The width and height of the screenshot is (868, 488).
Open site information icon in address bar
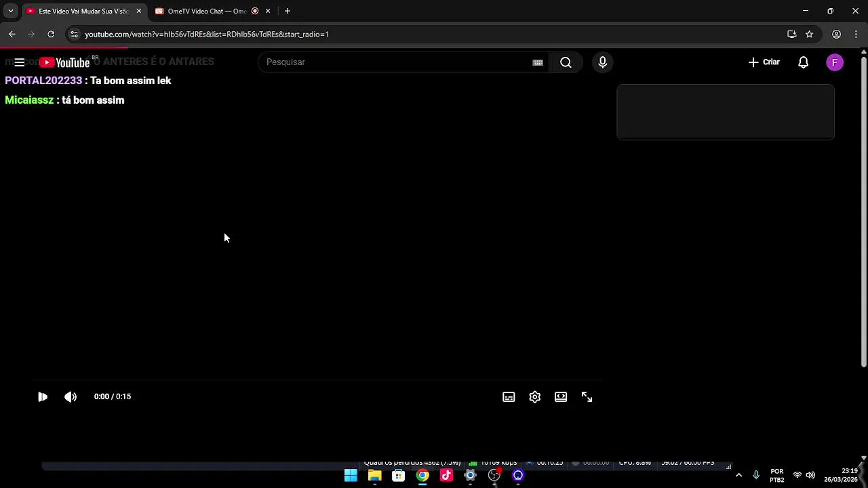(x=74, y=34)
